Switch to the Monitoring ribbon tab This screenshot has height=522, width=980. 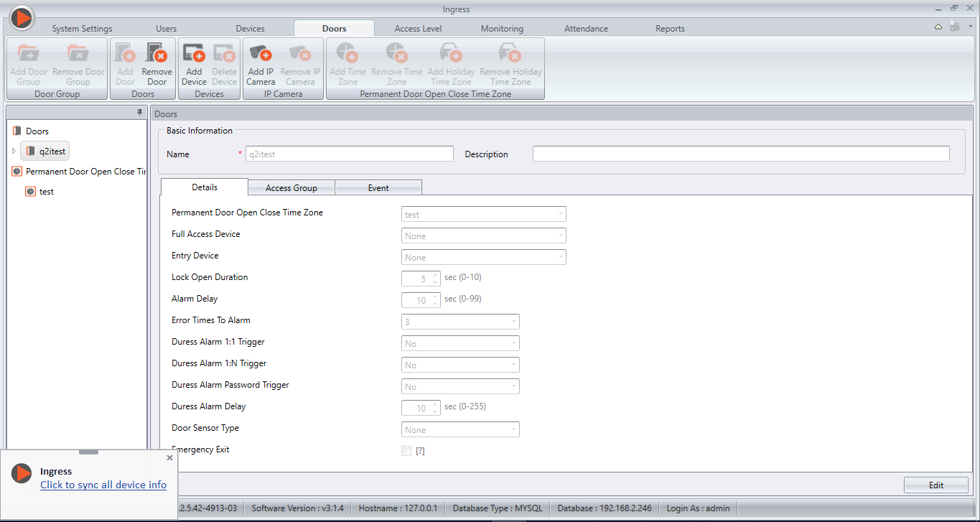[x=502, y=29]
